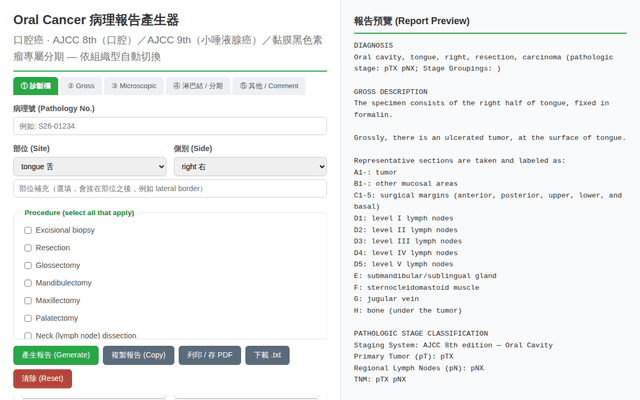Check the Resection checkbox
The width and height of the screenshot is (640, 400).
tap(28, 248)
